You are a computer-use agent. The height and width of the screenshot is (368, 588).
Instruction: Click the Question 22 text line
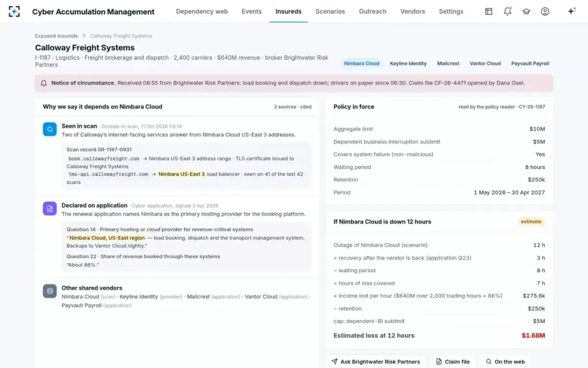tap(143, 256)
